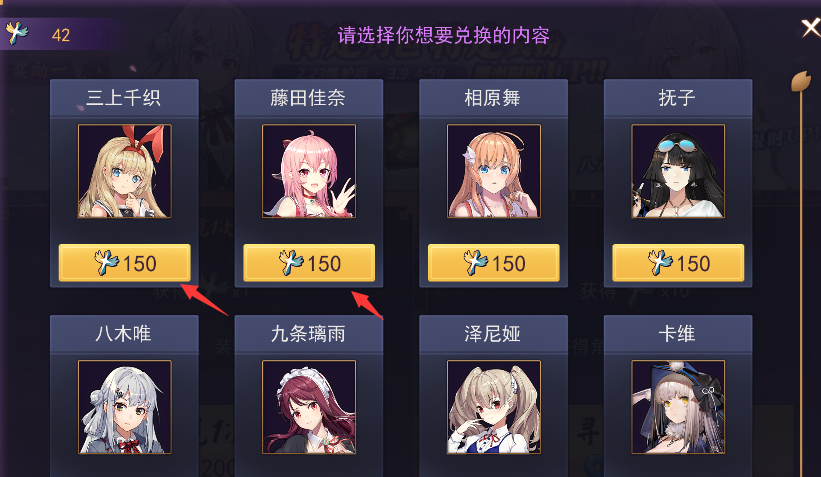Click the 九条璃雨 maid portrait
Image resolution: width=821 pixels, height=477 pixels.
(x=309, y=407)
